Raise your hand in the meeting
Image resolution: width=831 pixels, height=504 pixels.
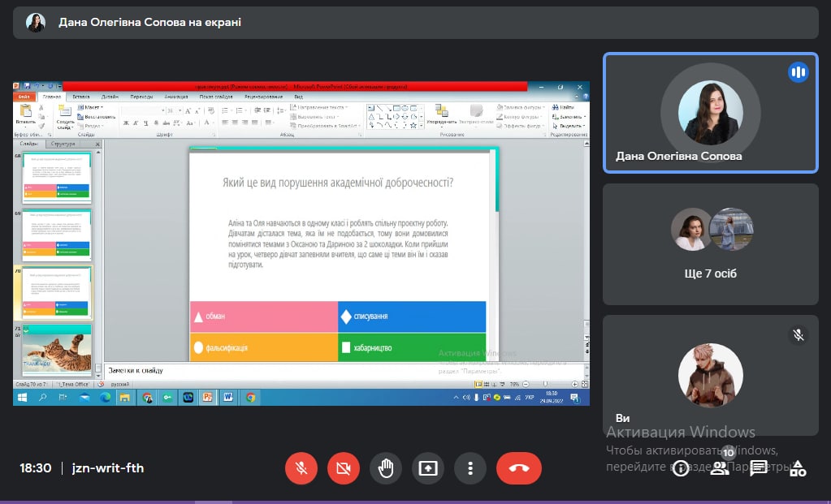tap(386, 468)
